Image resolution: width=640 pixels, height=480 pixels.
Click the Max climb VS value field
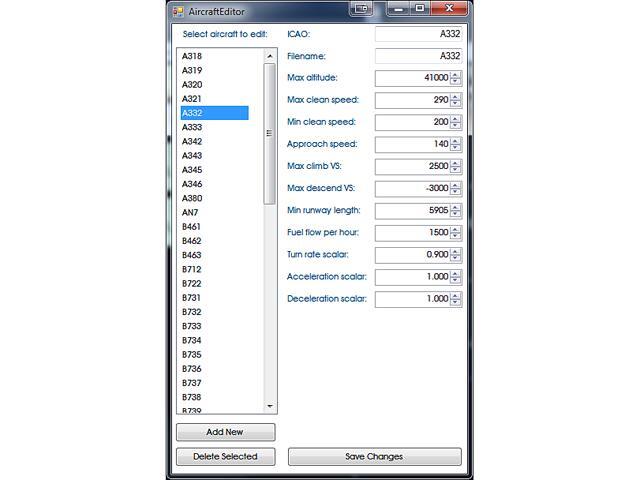pyautogui.click(x=411, y=166)
